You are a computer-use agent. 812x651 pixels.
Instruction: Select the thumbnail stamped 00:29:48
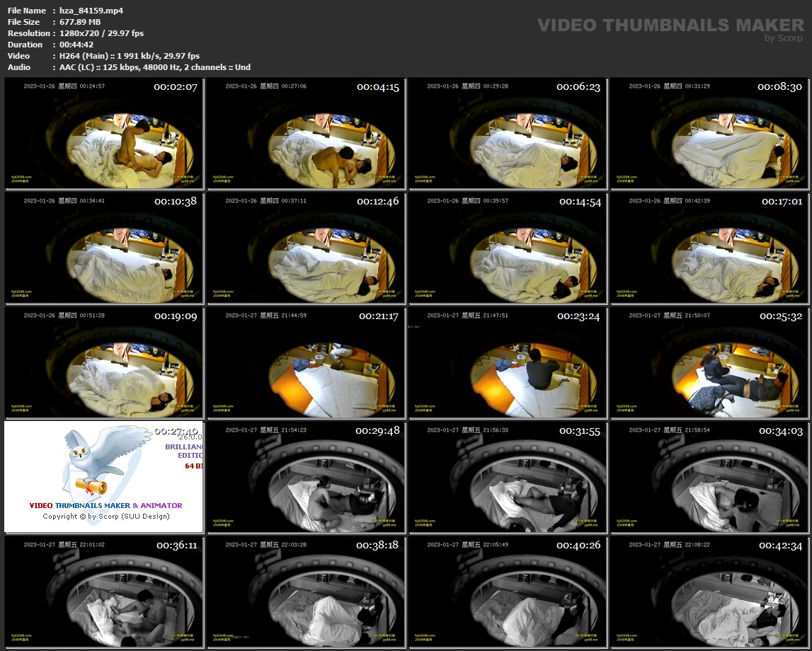tap(306, 477)
